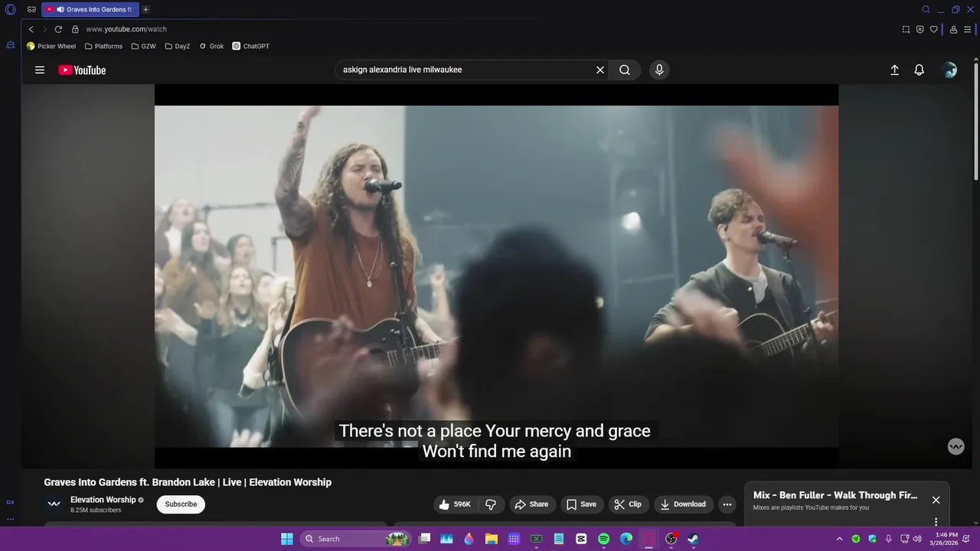Add page to bookmarks with heart icon

coord(933,29)
